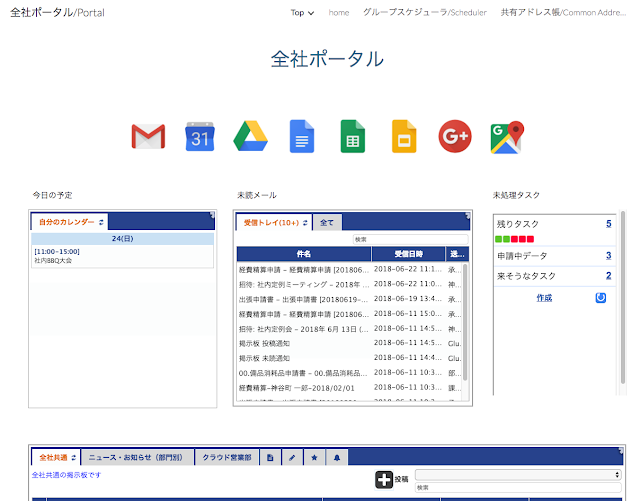
Task: Click the unread mail list scrollbar
Action: (465, 320)
